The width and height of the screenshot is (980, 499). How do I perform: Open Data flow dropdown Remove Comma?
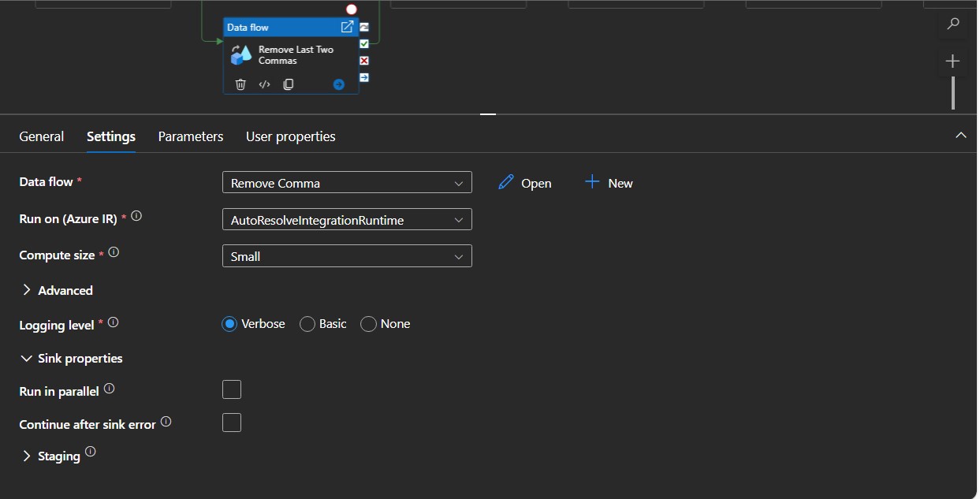coord(347,182)
